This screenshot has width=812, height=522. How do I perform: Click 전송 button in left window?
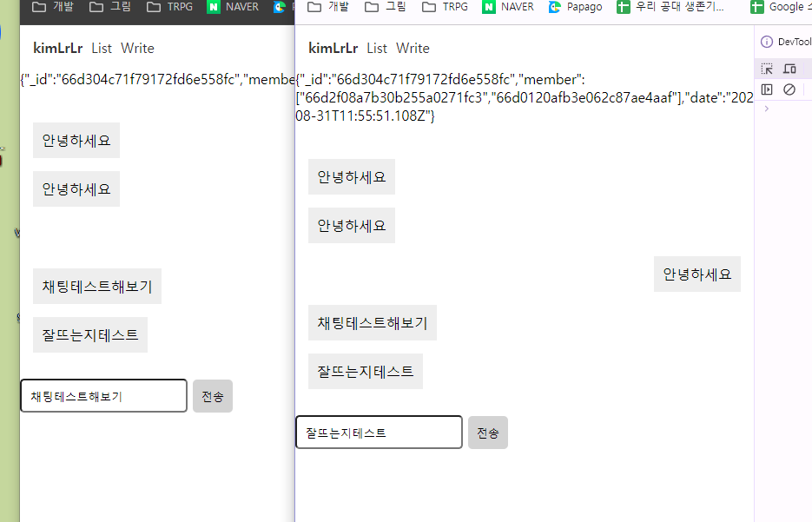[x=212, y=396]
